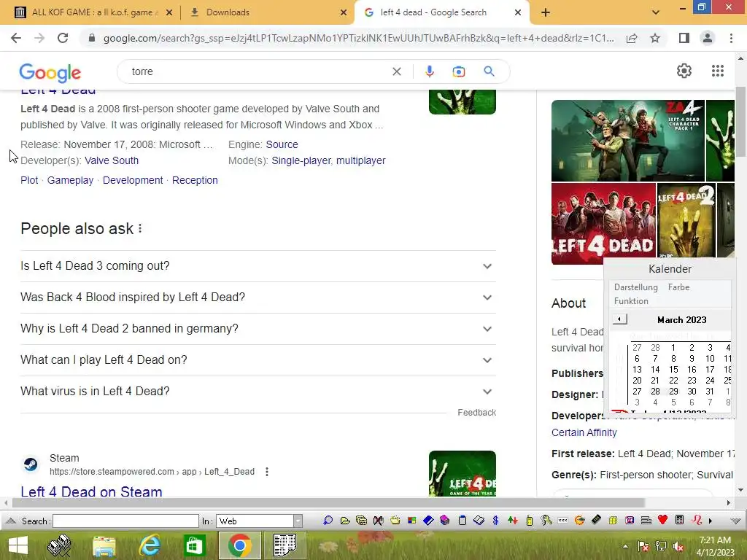Click the keys icon in bottom toolbar

click(546, 521)
